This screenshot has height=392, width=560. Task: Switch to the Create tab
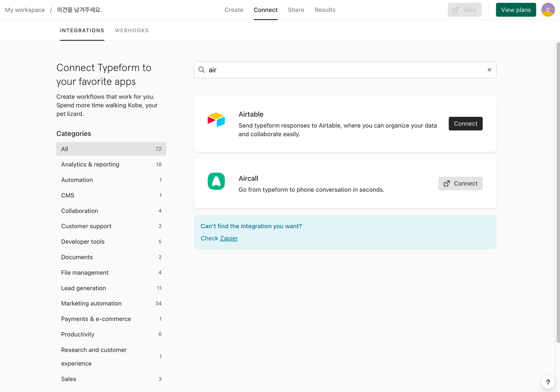tap(234, 10)
